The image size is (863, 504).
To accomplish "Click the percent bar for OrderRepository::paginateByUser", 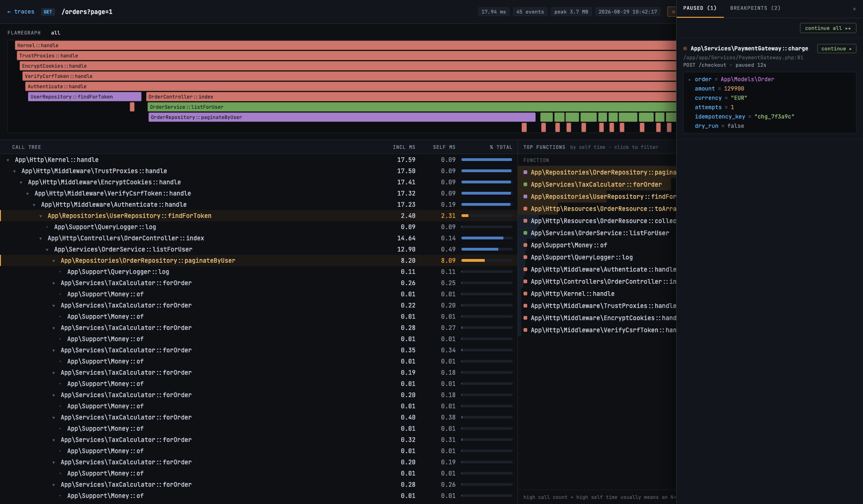I will point(487,260).
